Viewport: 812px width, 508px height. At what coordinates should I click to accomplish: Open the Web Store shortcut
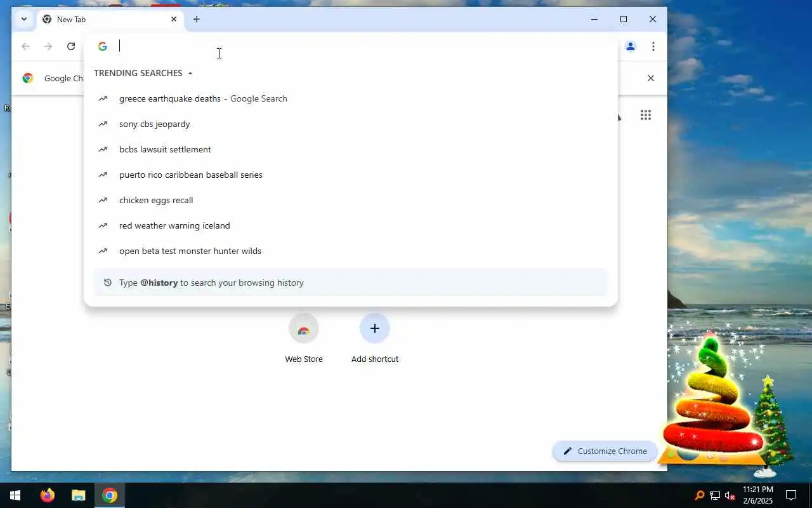pos(304,339)
